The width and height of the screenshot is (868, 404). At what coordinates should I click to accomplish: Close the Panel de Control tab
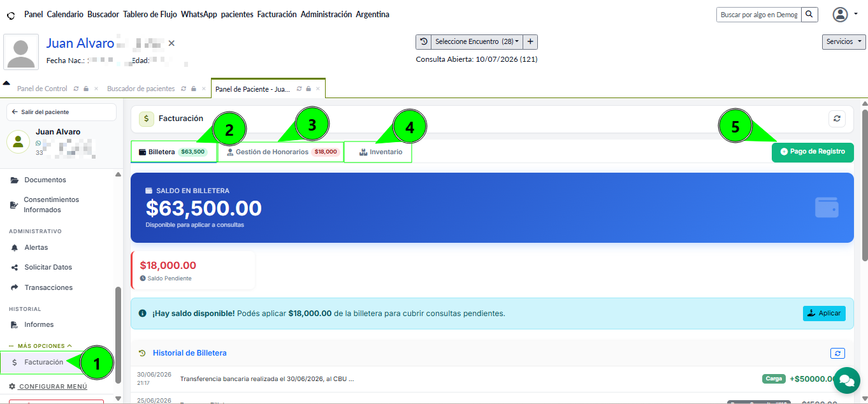click(x=96, y=89)
